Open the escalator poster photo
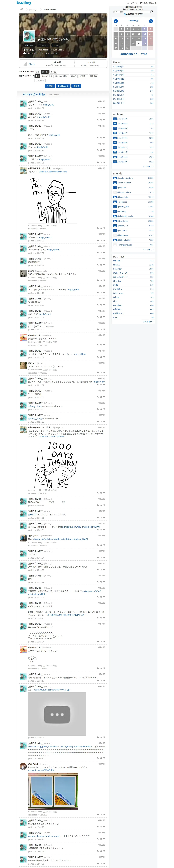The width and height of the screenshot is (174, 868). pyautogui.click(x=53, y=791)
